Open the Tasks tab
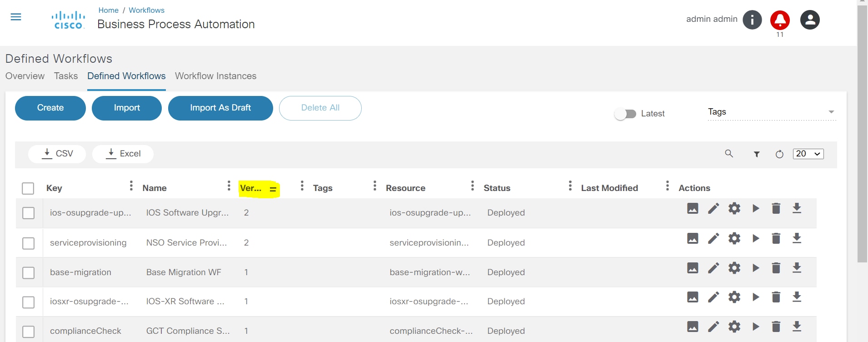Viewport: 868px width, 342px height. click(66, 76)
